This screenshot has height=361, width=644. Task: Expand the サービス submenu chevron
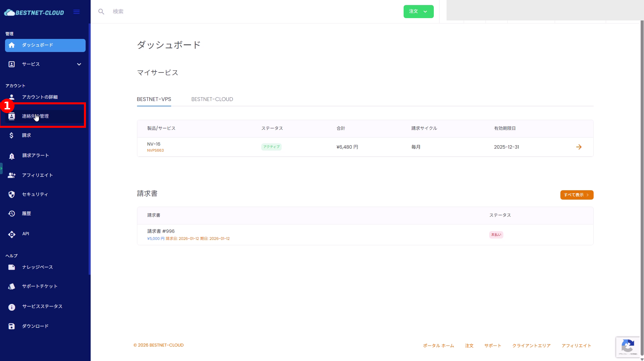pos(79,64)
